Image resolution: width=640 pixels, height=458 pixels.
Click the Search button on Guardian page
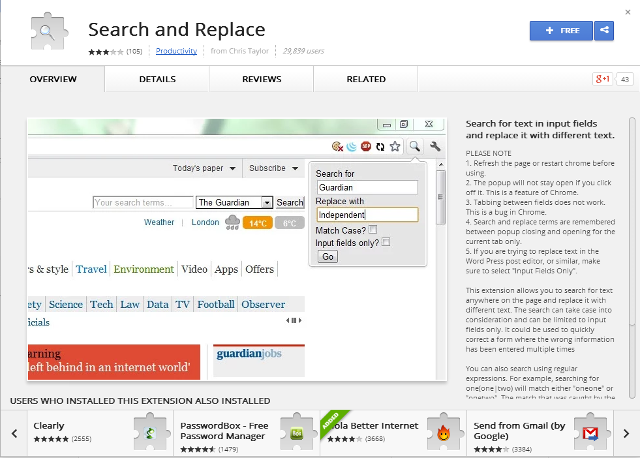click(290, 202)
